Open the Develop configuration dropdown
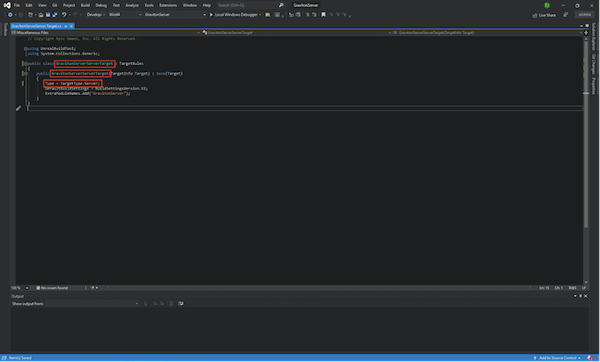Viewport: 600px width, 362px height. [96, 15]
